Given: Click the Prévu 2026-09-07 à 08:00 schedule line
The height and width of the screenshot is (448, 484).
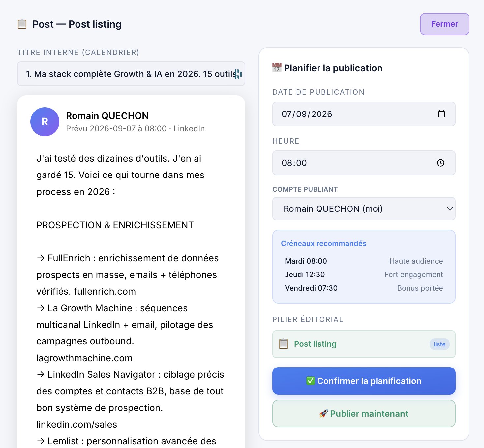Looking at the screenshot, I should coord(135,128).
